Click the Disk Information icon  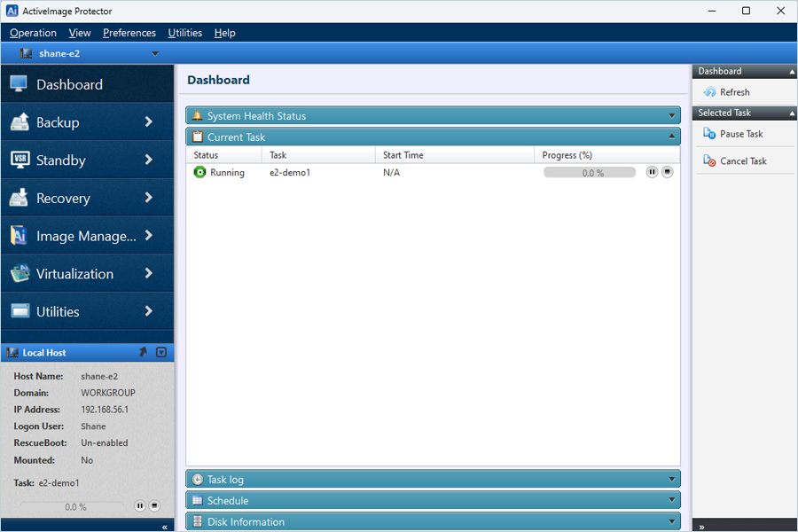(198, 521)
